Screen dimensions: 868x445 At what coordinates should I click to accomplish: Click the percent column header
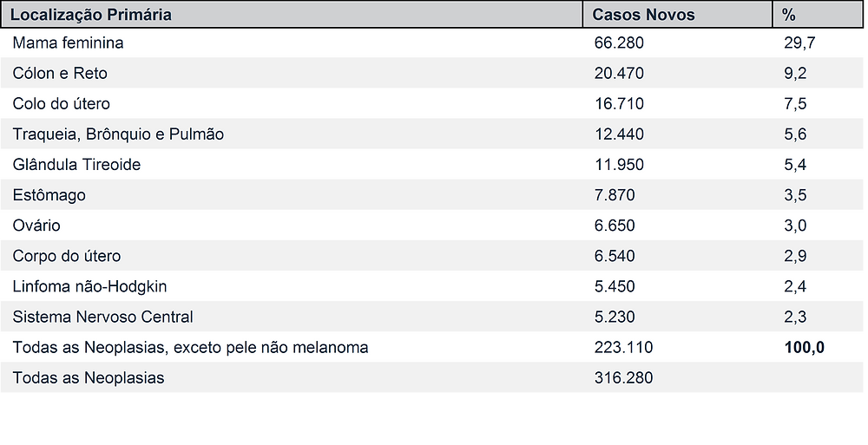(x=789, y=15)
